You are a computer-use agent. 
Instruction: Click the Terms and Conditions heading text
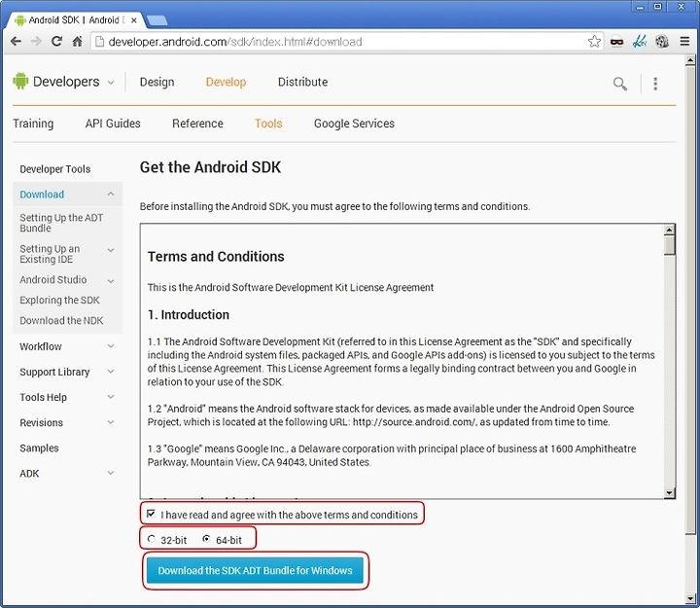(216, 257)
